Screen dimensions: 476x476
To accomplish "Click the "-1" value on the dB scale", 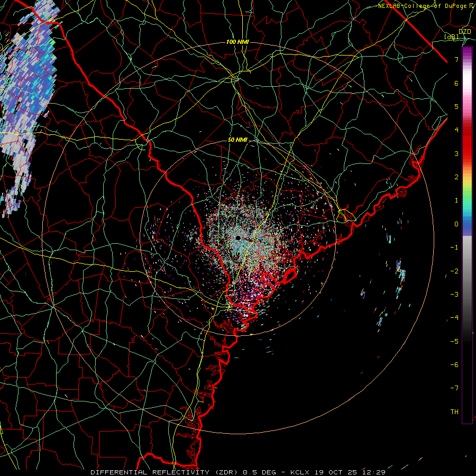I will (x=454, y=248).
